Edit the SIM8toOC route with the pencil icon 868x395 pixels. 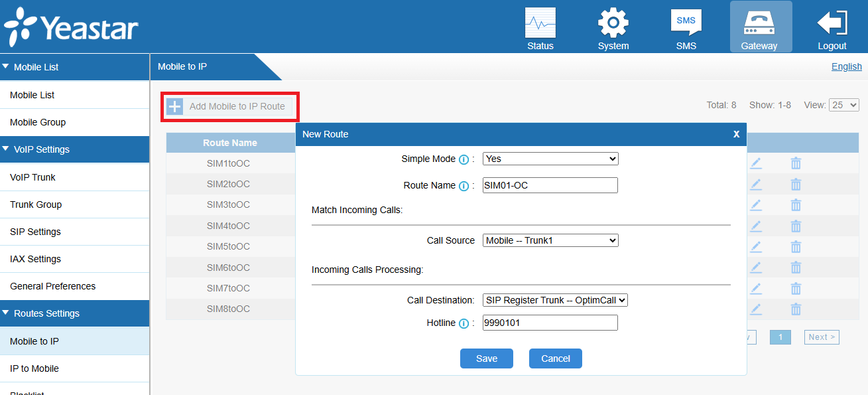coord(756,309)
